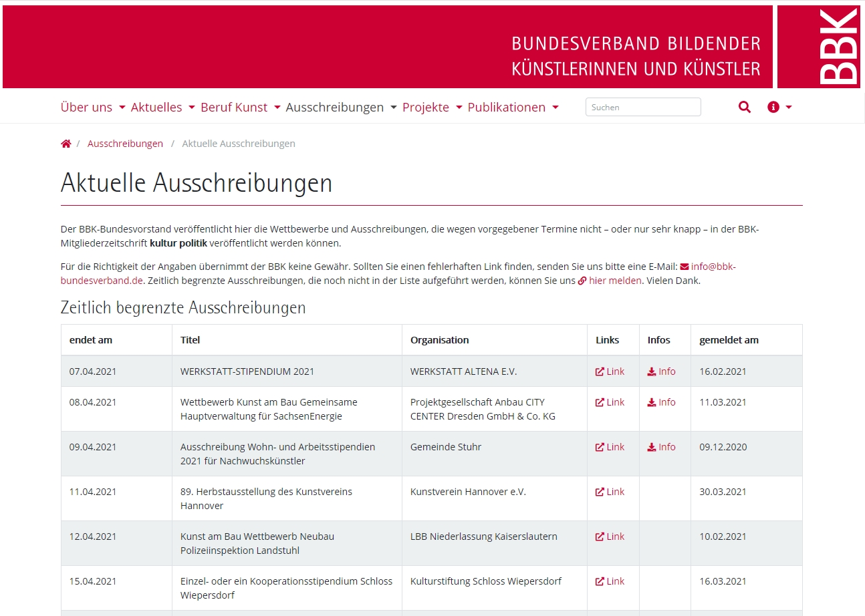The height and width of the screenshot is (616, 865).
Task: Click the reported date 11.03.2021
Action: 723,402
